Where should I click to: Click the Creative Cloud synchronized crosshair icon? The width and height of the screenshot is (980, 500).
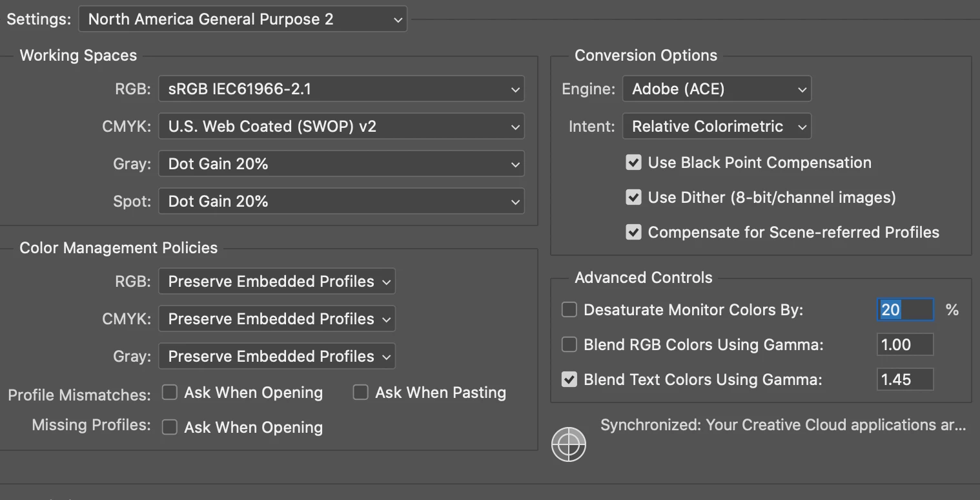click(568, 444)
